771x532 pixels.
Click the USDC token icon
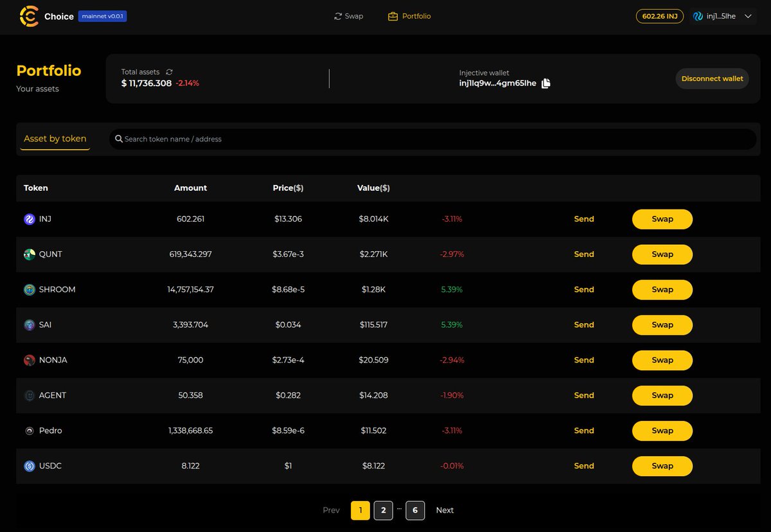pyautogui.click(x=29, y=466)
